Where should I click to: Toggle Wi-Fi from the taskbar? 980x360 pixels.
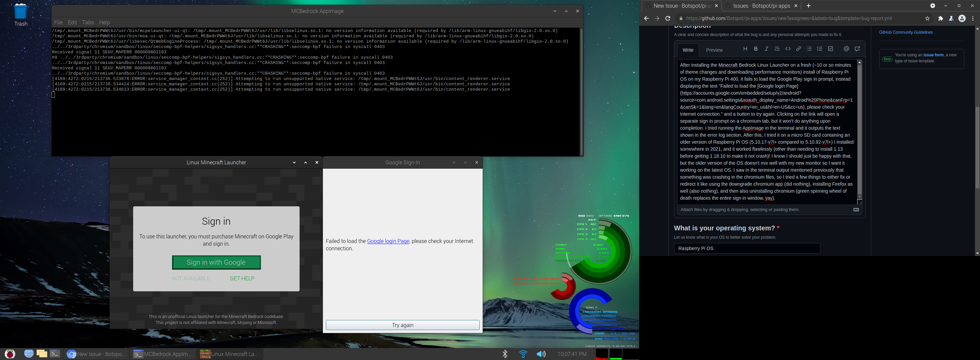coord(523,354)
